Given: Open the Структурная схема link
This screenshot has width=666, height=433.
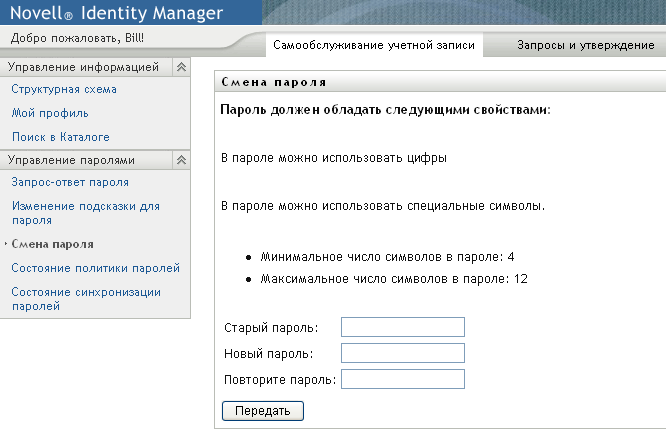Looking at the screenshot, I should pyautogui.click(x=64, y=90).
